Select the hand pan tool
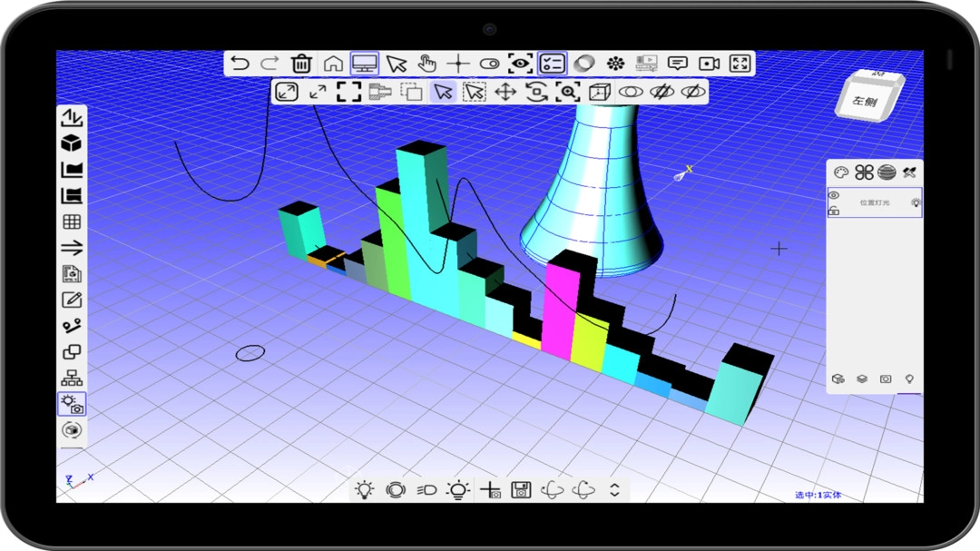This screenshot has height=551, width=980. (x=426, y=64)
